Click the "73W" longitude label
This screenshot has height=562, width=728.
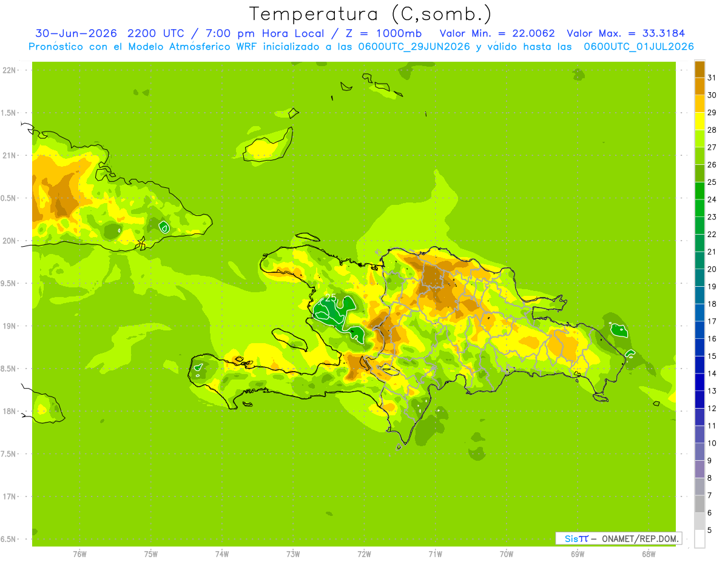point(293,554)
